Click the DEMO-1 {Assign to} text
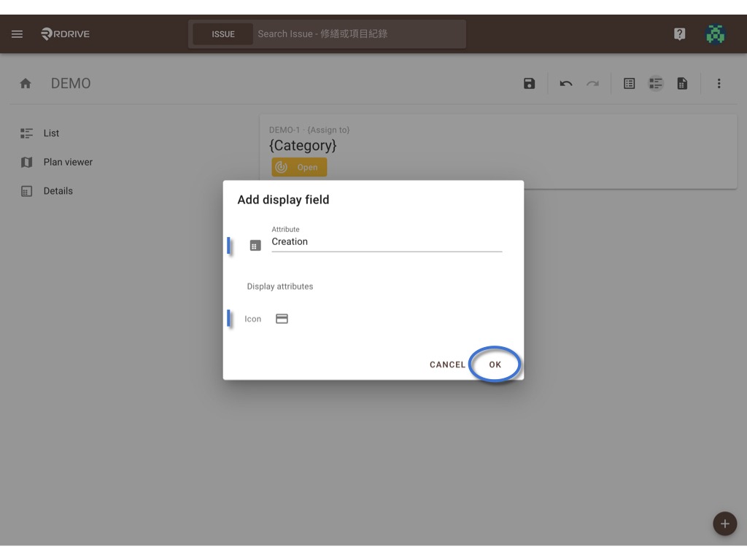 click(309, 130)
